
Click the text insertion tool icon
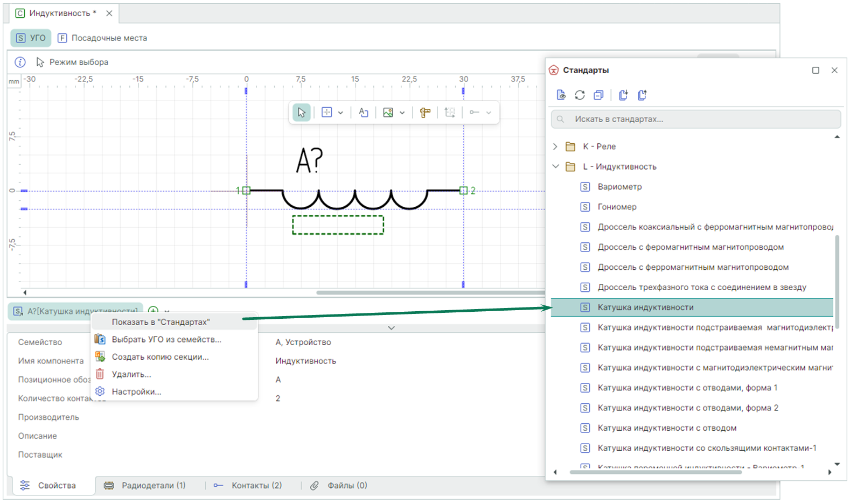(x=364, y=113)
